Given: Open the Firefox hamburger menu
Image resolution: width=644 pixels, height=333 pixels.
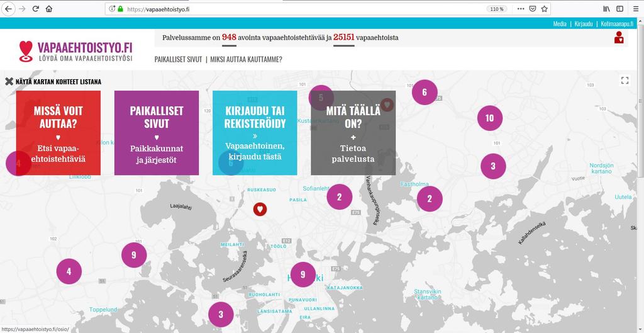Looking at the screenshot, I should tap(636, 9).
